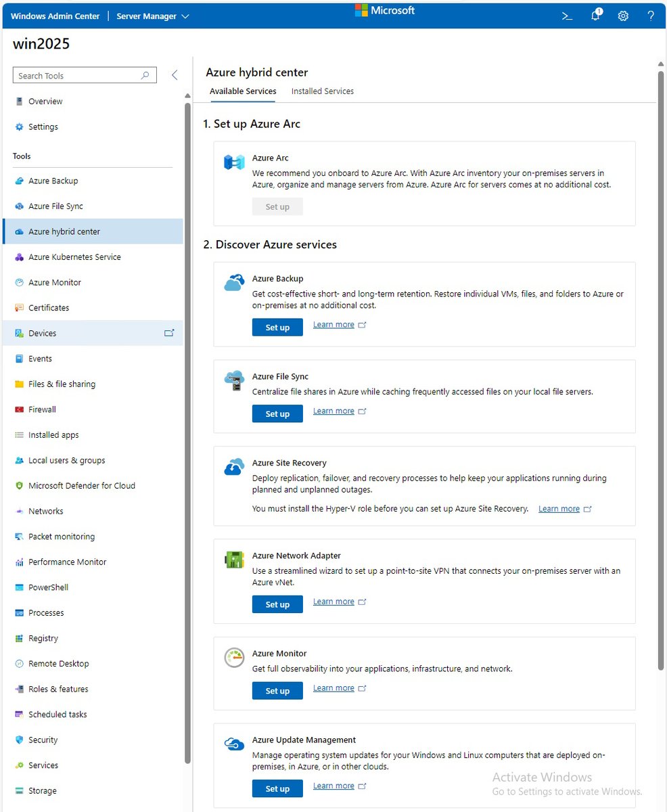Click the sidebar vertical scrollbar
The width and height of the screenshot is (667, 812).
pyautogui.click(x=187, y=433)
